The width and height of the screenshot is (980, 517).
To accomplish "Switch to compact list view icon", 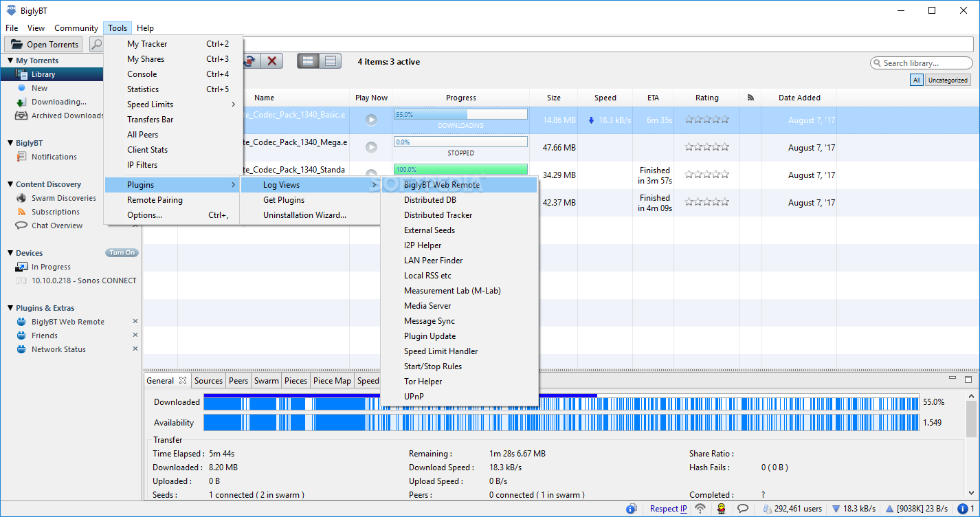I will coord(331,61).
